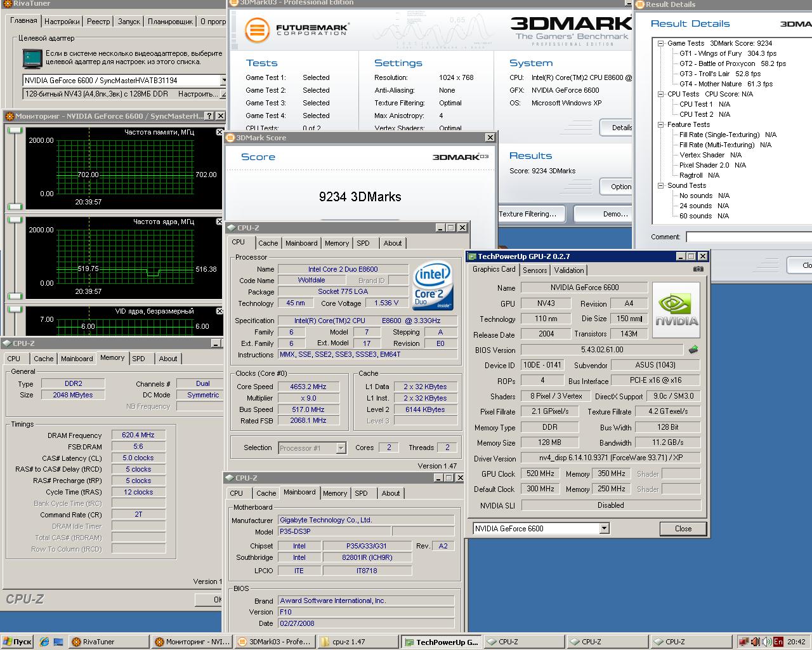Collapse the Game Tests tree node
The image size is (812, 650).
tap(661, 43)
